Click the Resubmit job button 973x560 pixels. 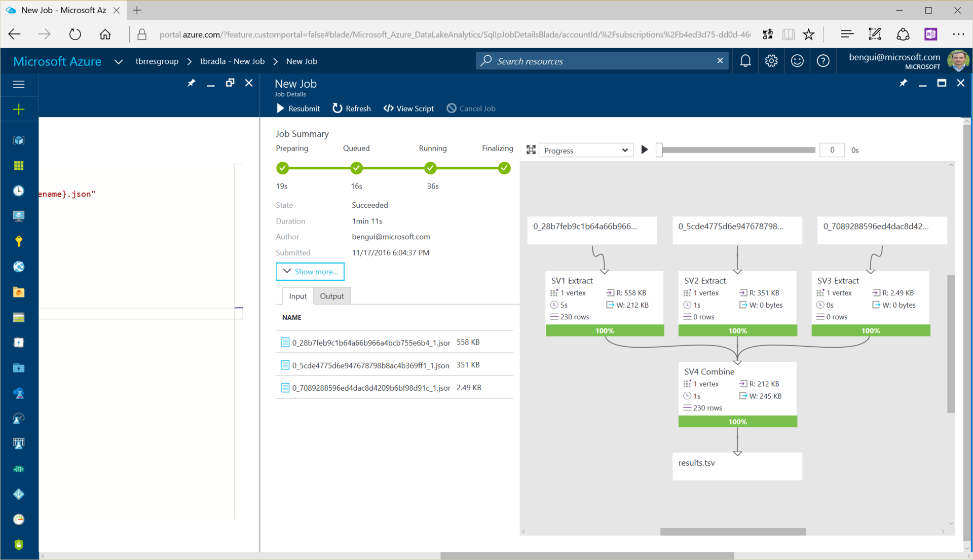coord(298,108)
